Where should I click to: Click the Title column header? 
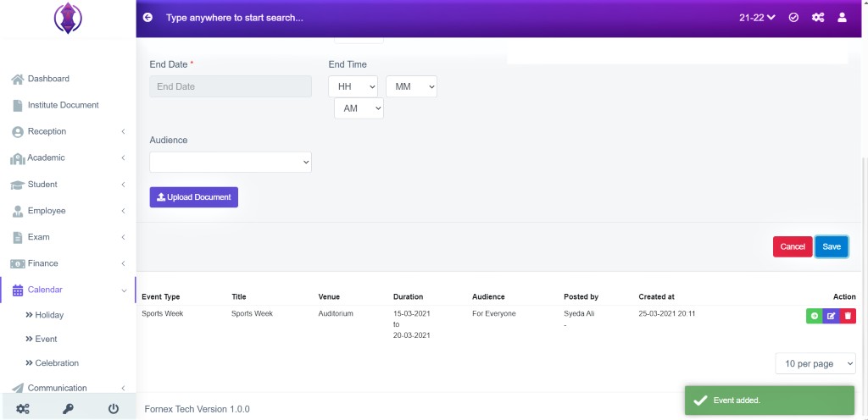[x=238, y=296]
